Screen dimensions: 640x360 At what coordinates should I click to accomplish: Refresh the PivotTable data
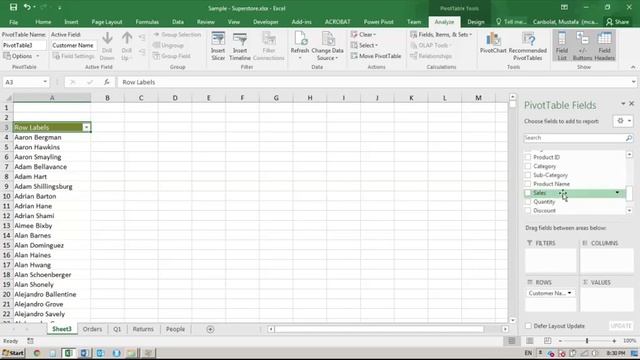pyautogui.click(x=300, y=46)
